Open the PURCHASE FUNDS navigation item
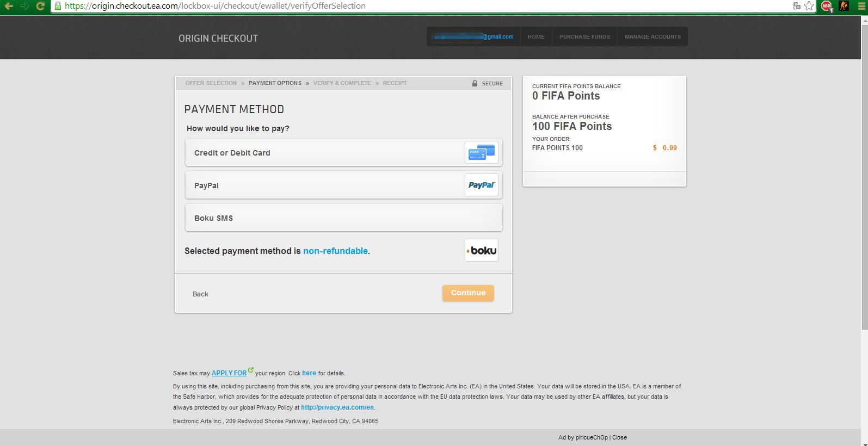868x446 pixels. (584, 37)
